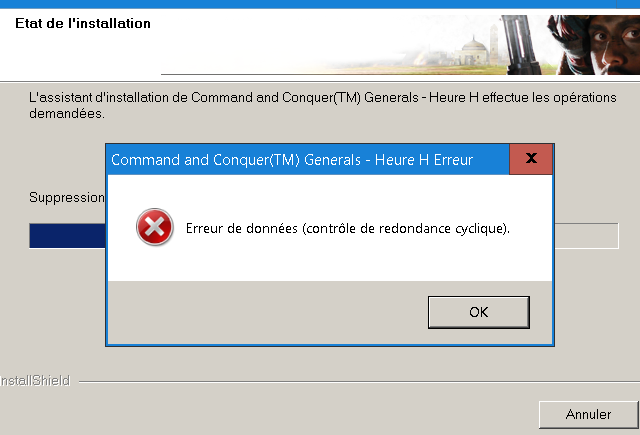The width and height of the screenshot is (640, 435).
Task: Click gray dialog footer left of OK
Action: [267, 312]
